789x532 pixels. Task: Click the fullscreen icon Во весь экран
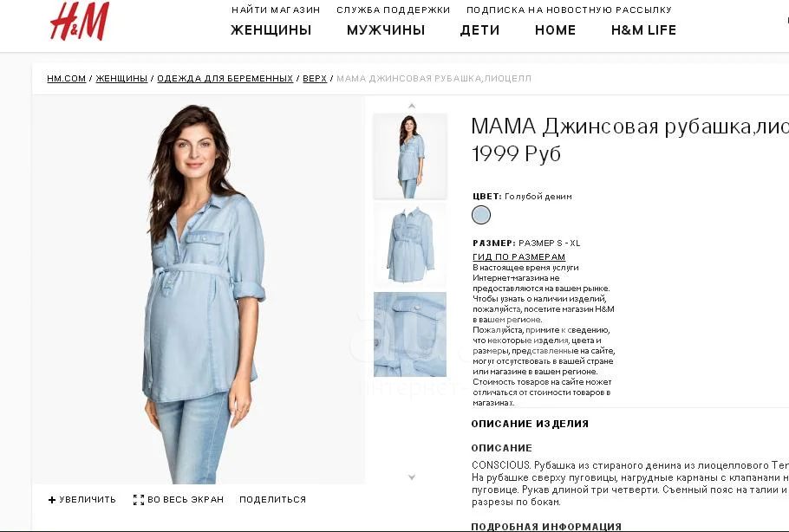coord(139,500)
